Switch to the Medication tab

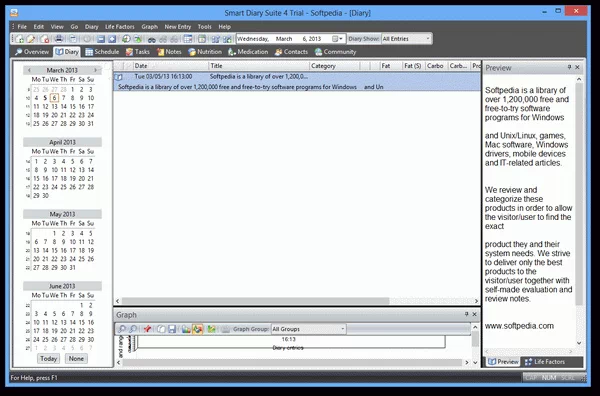248,52
